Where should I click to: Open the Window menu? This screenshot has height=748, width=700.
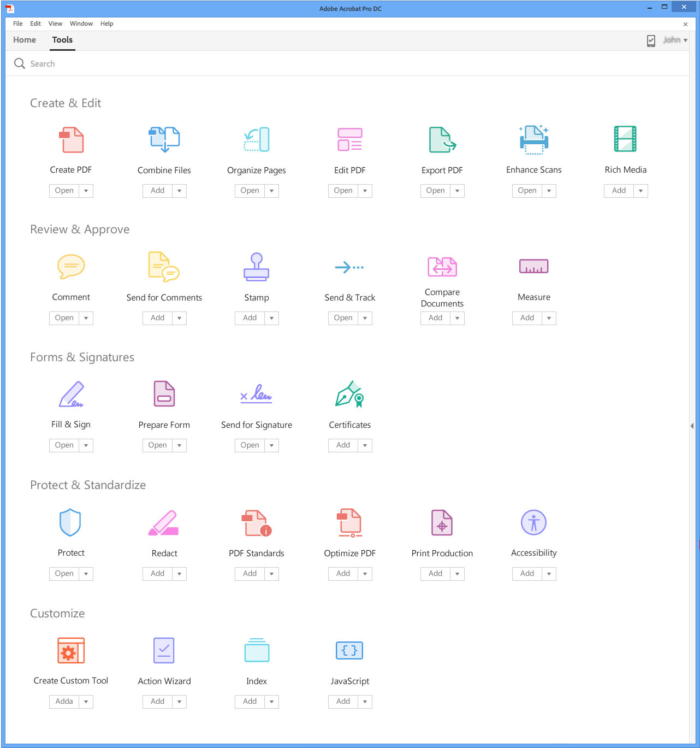click(81, 23)
